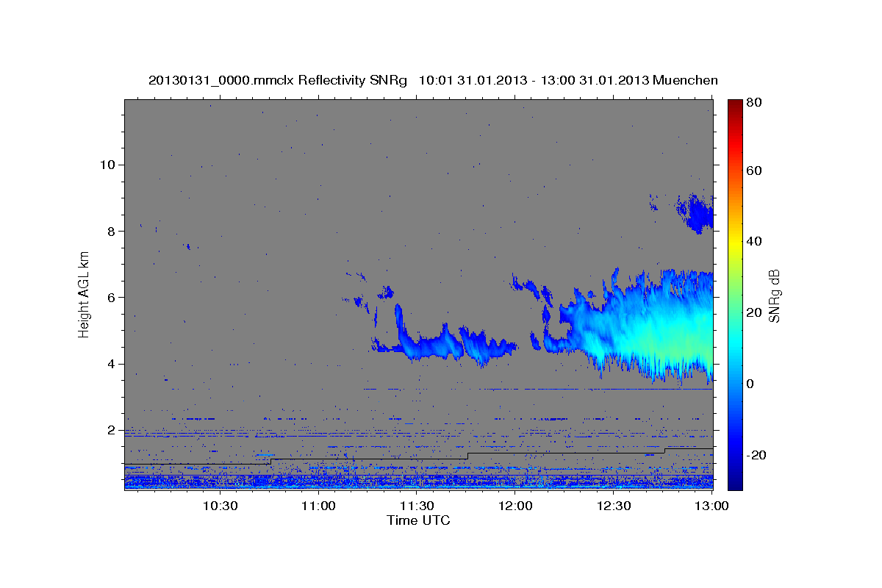Click the 10:30 time tick label

click(220, 506)
